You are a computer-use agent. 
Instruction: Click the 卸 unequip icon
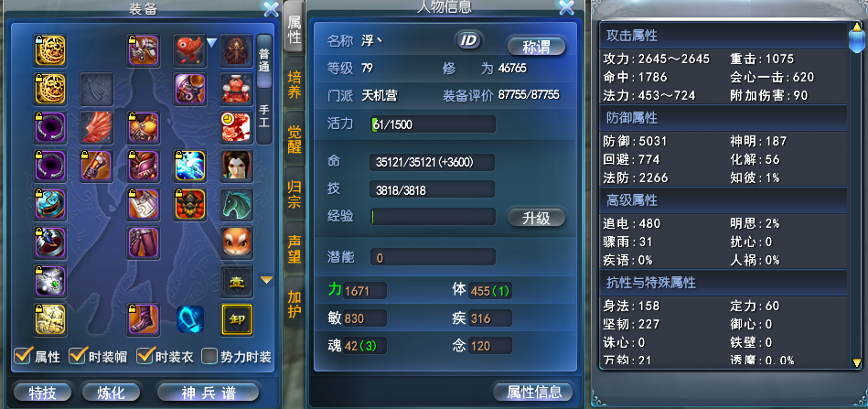click(x=237, y=319)
